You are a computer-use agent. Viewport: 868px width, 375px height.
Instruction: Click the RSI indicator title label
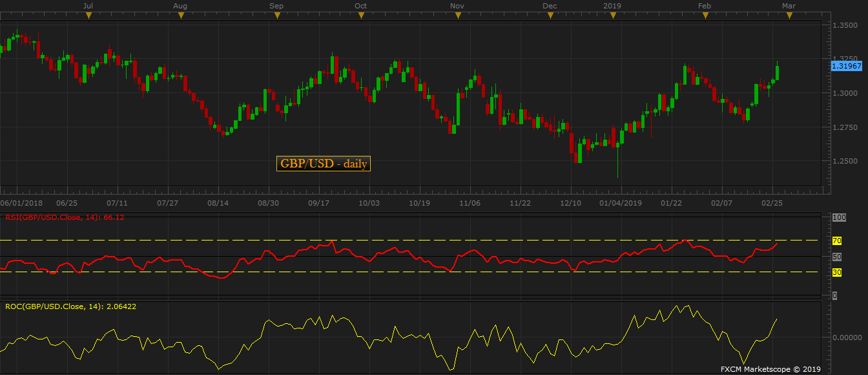click(65, 217)
